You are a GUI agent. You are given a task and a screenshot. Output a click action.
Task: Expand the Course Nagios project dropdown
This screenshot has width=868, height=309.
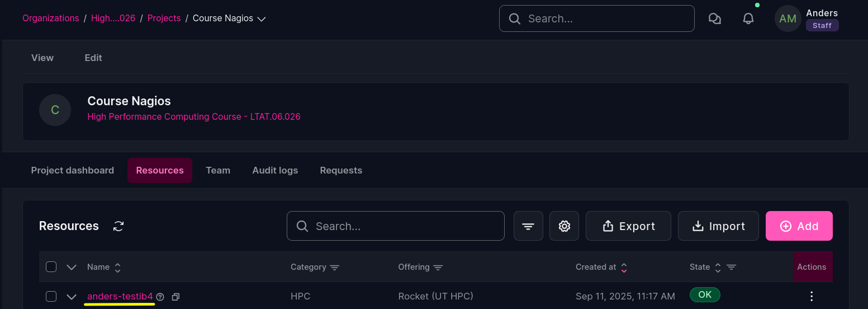pyautogui.click(x=261, y=18)
